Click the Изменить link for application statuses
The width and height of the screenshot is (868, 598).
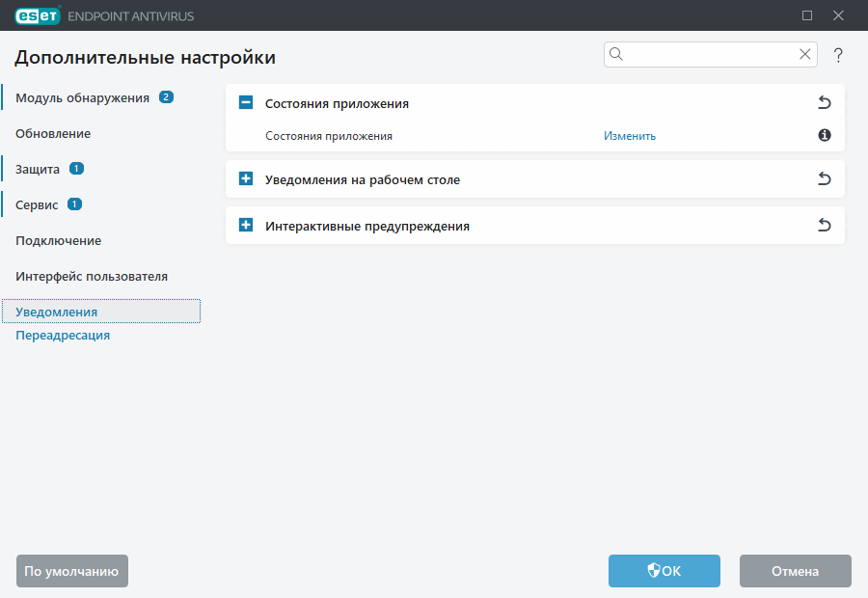coord(630,136)
